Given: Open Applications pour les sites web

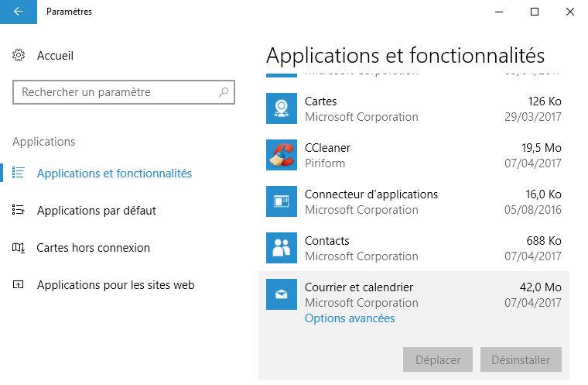Looking at the screenshot, I should pos(115,285).
